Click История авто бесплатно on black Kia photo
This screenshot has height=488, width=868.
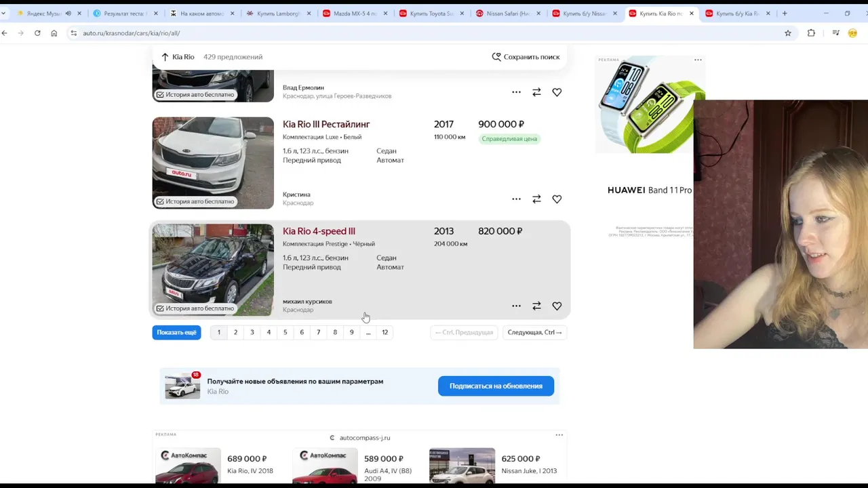tap(195, 308)
